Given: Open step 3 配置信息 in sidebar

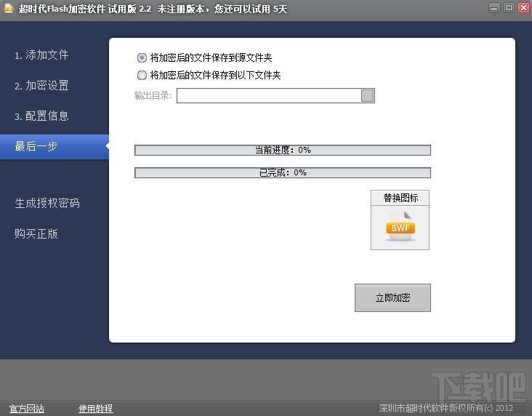Looking at the screenshot, I should pyautogui.click(x=41, y=116).
